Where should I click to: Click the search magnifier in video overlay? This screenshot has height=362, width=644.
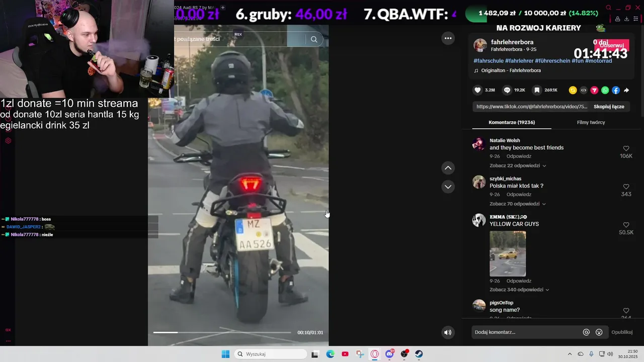(314, 39)
